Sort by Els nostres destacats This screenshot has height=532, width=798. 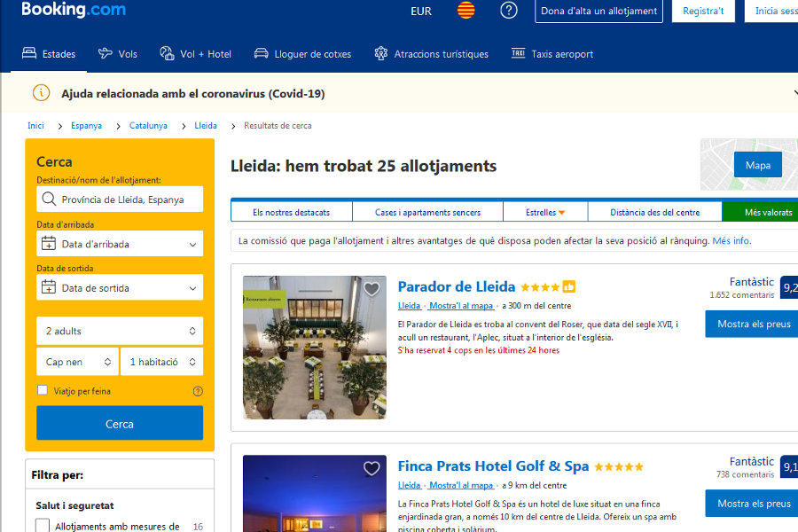pos(291,212)
